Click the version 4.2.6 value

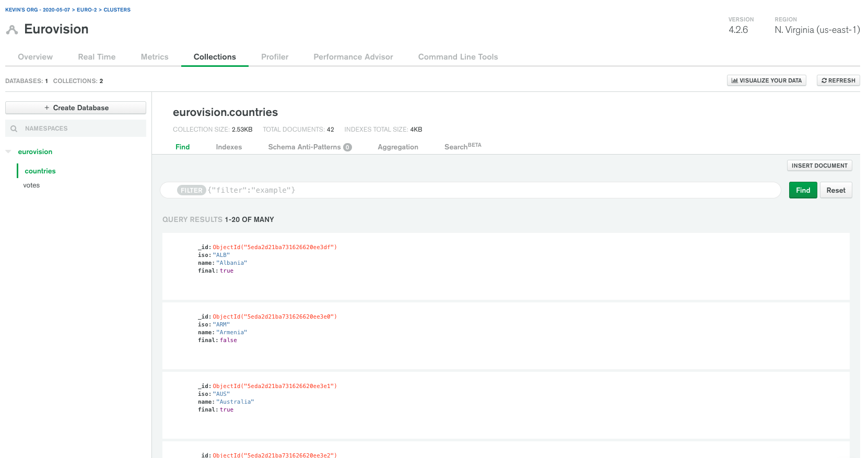[738, 30]
